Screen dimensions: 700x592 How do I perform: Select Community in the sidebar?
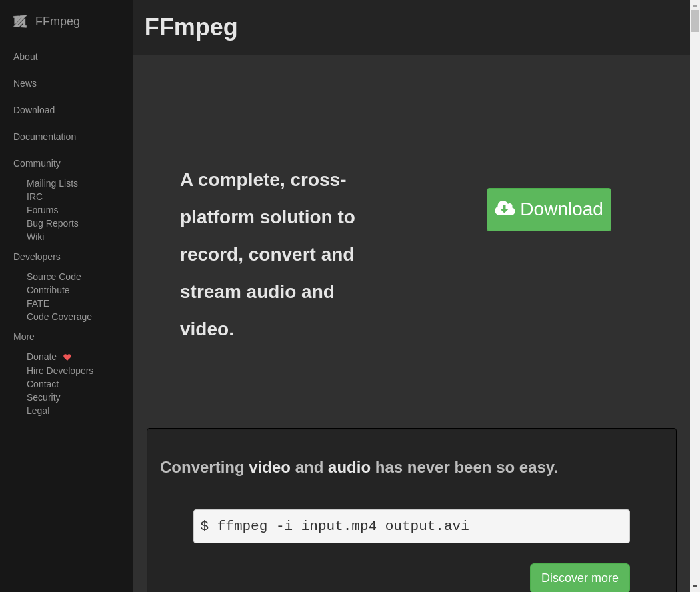click(x=37, y=163)
